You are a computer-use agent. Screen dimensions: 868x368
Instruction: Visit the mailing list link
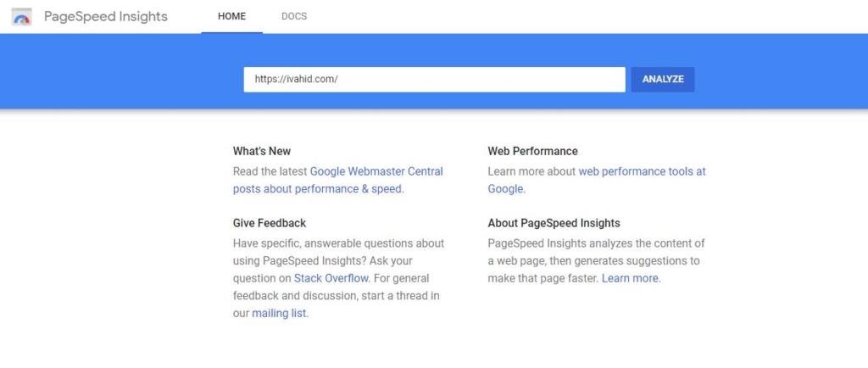(279, 313)
